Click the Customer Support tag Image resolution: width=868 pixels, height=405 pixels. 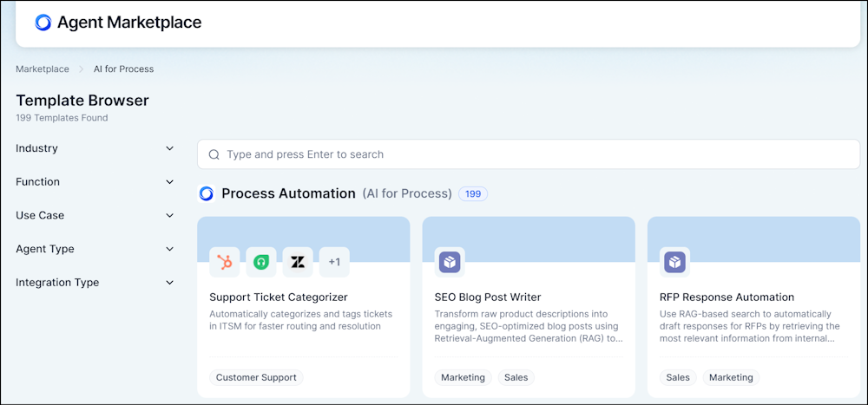click(256, 377)
